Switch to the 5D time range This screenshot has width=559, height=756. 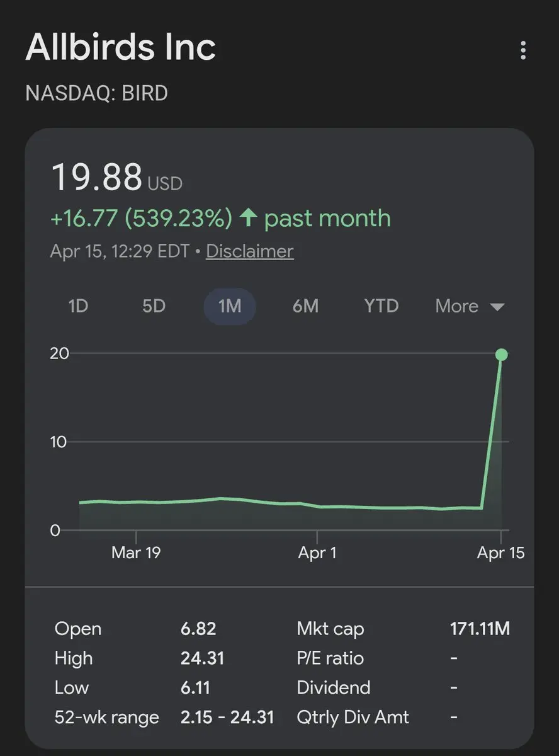tap(154, 306)
